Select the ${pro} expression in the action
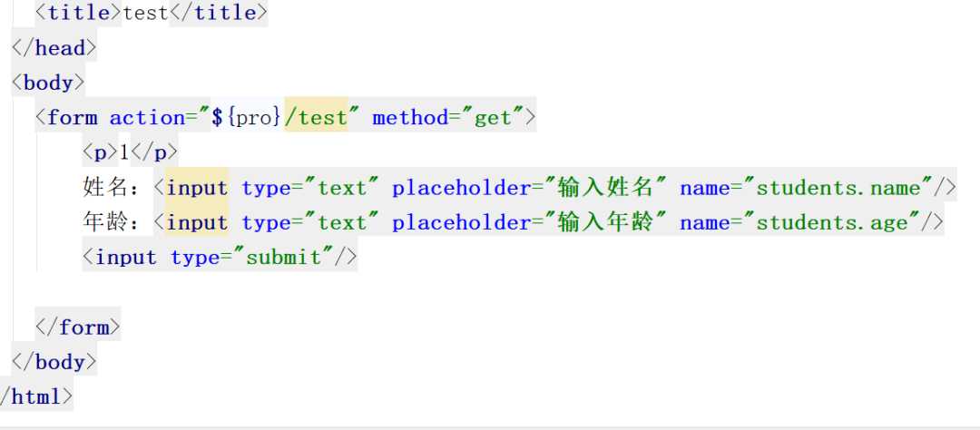Image resolution: width=980 pixels, height=430 pixels. (248, 118)
